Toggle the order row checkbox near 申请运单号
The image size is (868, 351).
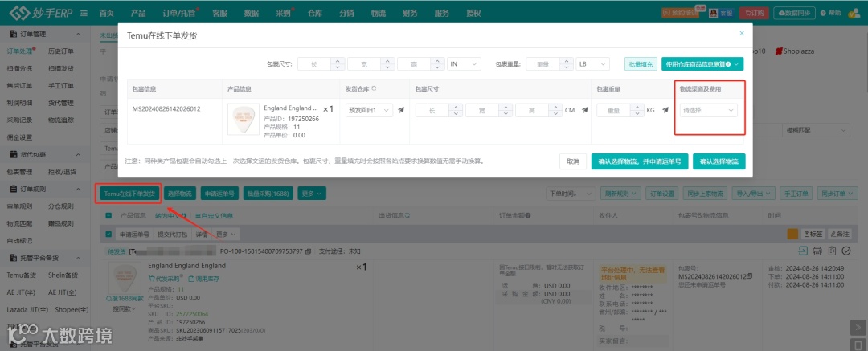point(108,235)
